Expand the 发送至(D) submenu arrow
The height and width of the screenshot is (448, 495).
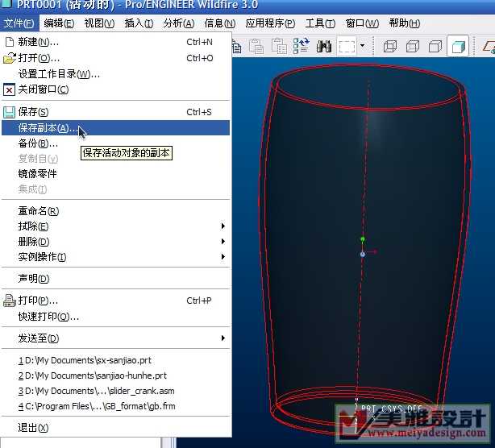pos(223,338)
